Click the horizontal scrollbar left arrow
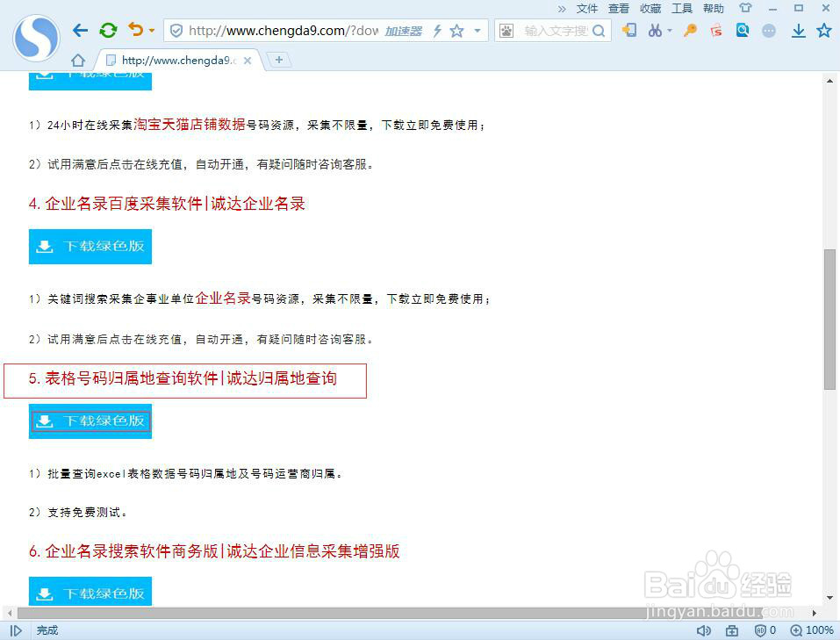This screenshot has height=640, width=840. tap(9, 613)
